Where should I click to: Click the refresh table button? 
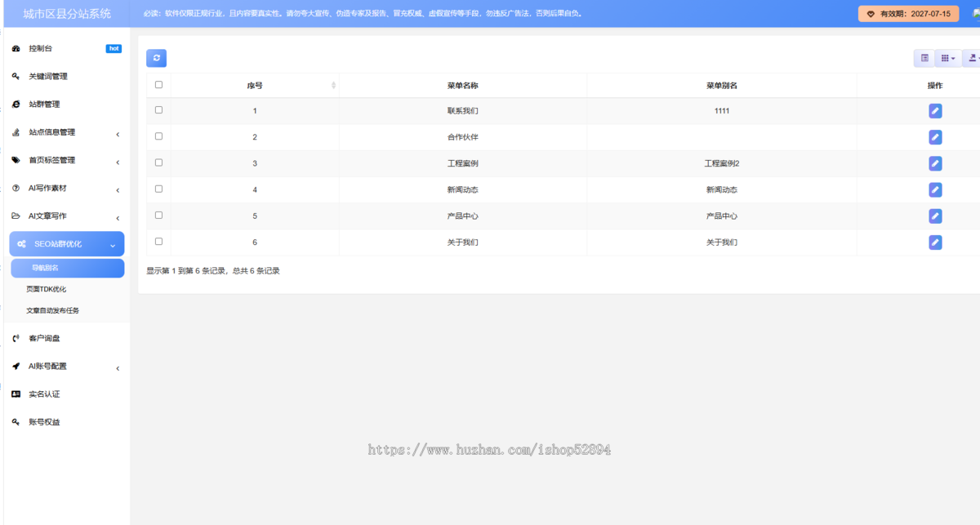point(157,58)
